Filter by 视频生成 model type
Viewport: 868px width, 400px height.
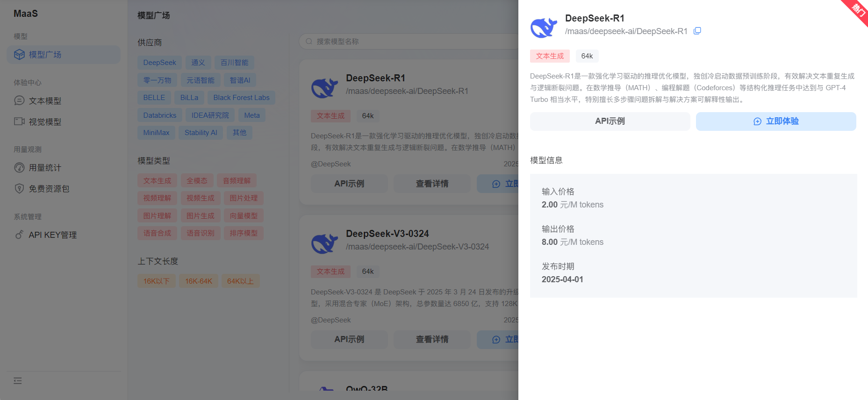(x=201, y=198)
